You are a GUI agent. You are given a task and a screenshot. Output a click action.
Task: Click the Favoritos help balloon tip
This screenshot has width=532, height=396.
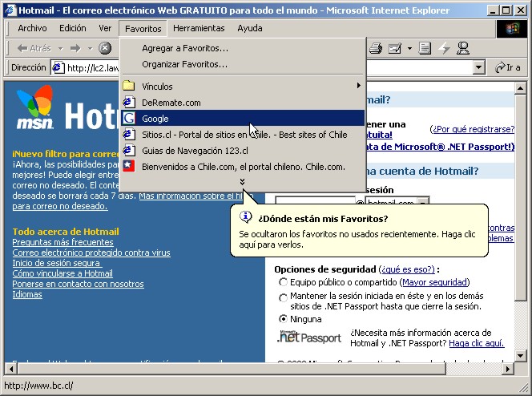coord(359,230)
